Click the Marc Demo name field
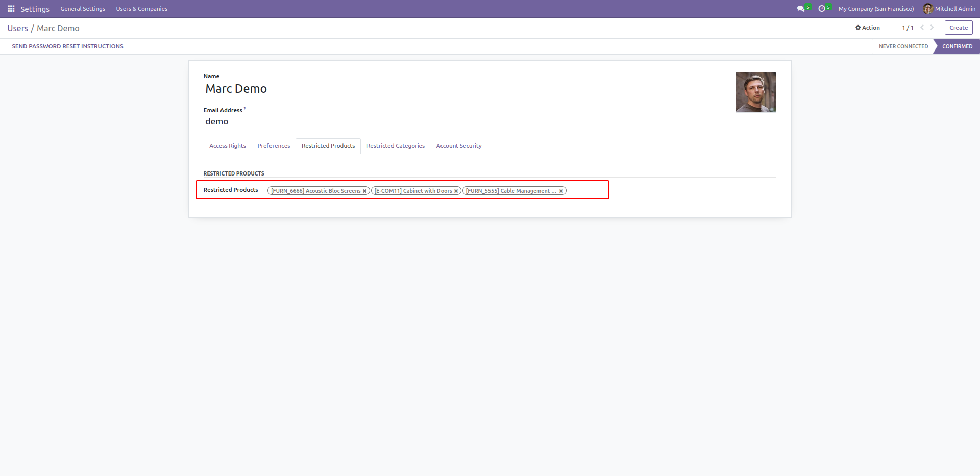Screen dimensions: 980x476 pos(236,89)
